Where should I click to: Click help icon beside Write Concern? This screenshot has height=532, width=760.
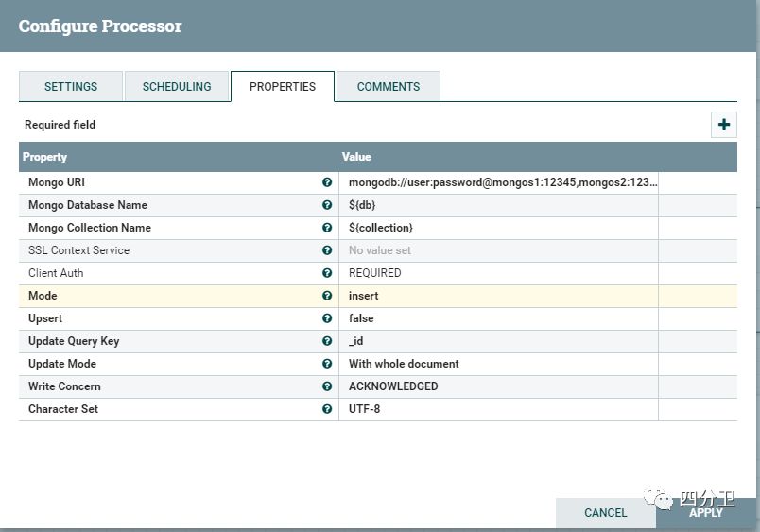tap(327, 386)
